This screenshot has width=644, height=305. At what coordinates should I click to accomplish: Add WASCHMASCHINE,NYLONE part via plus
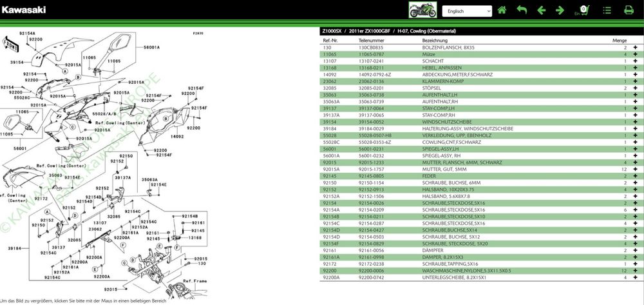(636, 271)
